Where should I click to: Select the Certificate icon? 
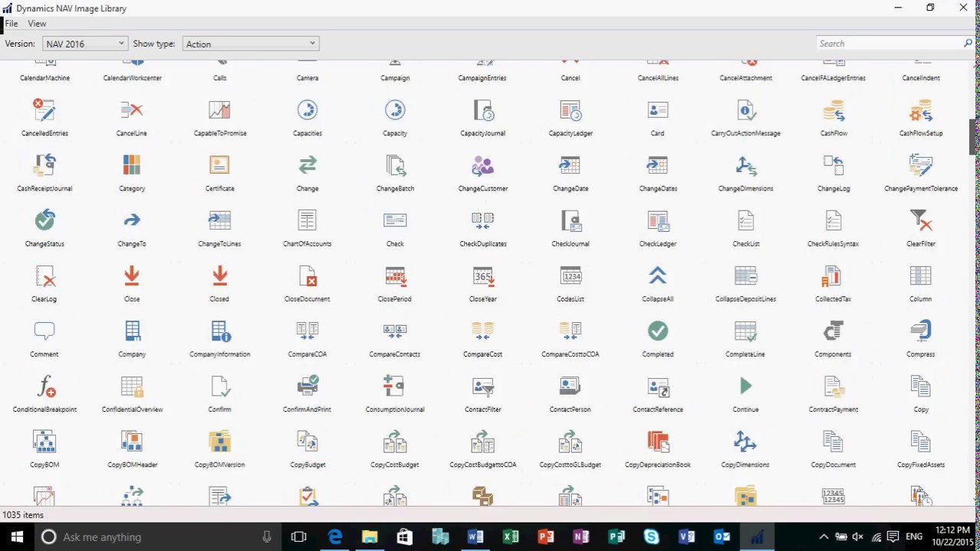[x=220, y=165]
